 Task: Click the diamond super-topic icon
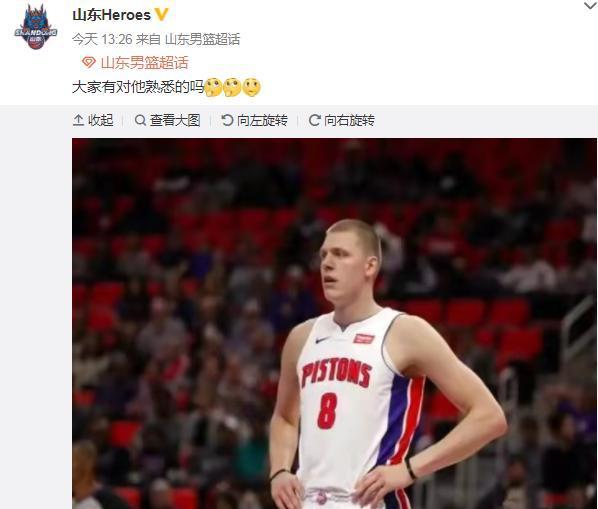(88, 62)
